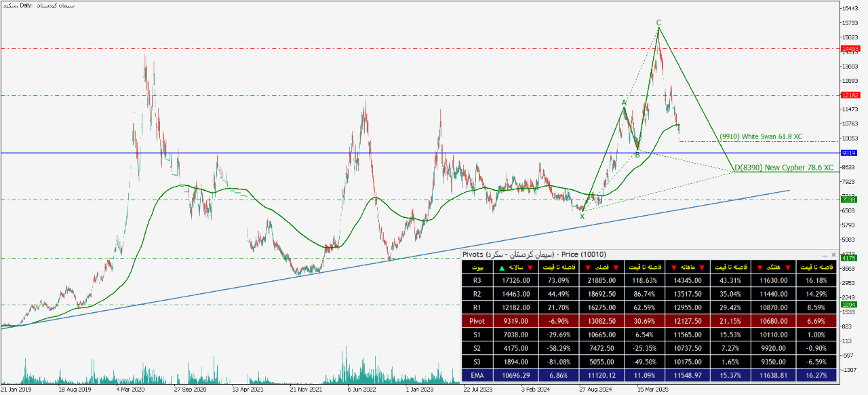Click red arrow left of هفتگی header
The width and height of the screenshot is (868, 395).
(x=759, y=267)
